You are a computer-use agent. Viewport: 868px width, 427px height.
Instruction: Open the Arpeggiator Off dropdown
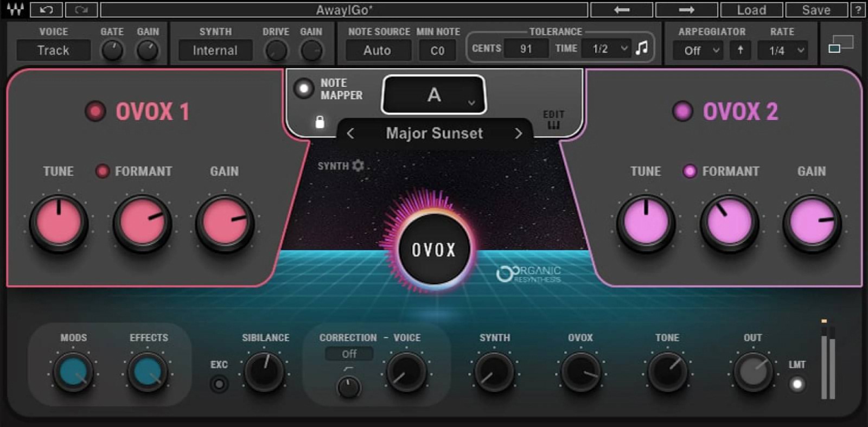(698, 50)
